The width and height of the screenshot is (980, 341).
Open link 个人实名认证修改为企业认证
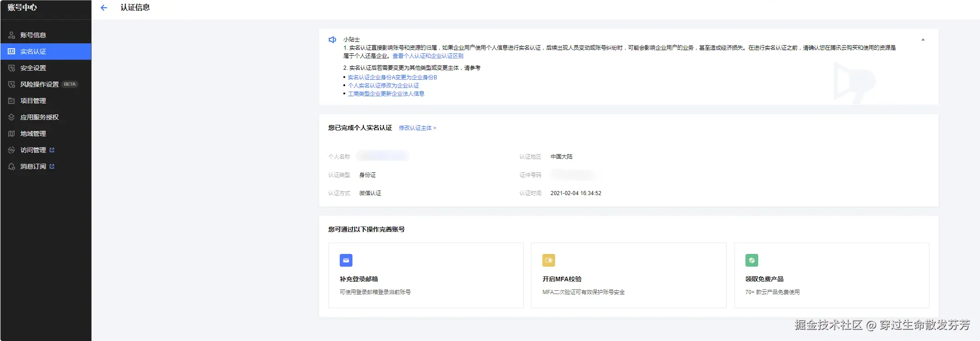(383, 86)
